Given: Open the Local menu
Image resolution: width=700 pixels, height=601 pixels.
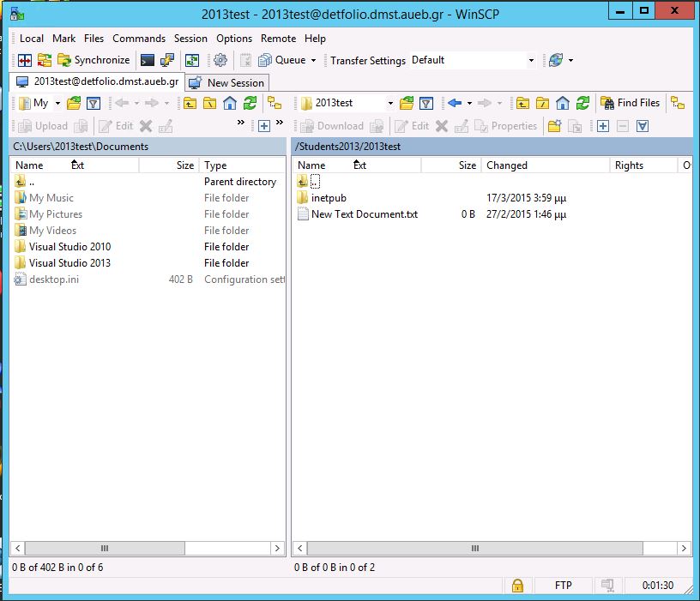Looking at the screenshot, I should coord(31,39).
